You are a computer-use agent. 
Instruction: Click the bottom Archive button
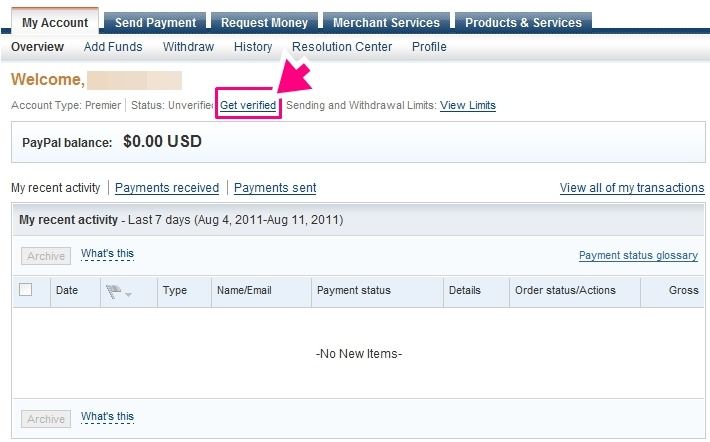(x=46, y=419)
